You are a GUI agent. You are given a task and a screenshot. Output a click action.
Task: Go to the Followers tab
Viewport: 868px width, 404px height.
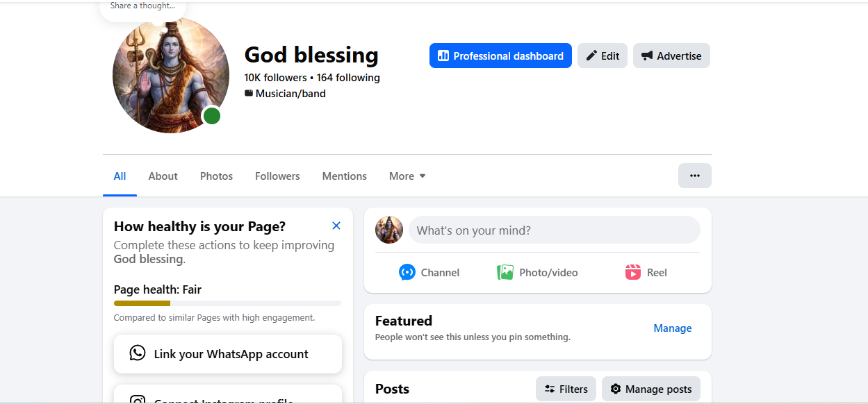click(x=277, y=176)
